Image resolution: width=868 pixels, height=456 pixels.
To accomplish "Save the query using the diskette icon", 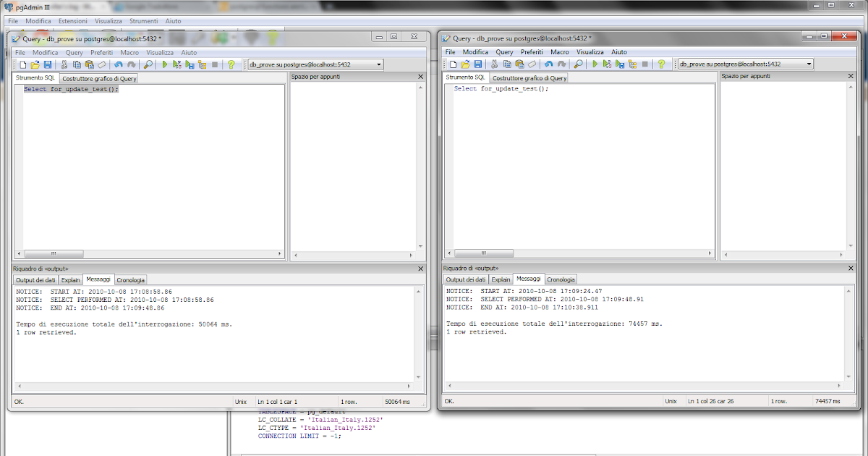I will pos(48,64).
